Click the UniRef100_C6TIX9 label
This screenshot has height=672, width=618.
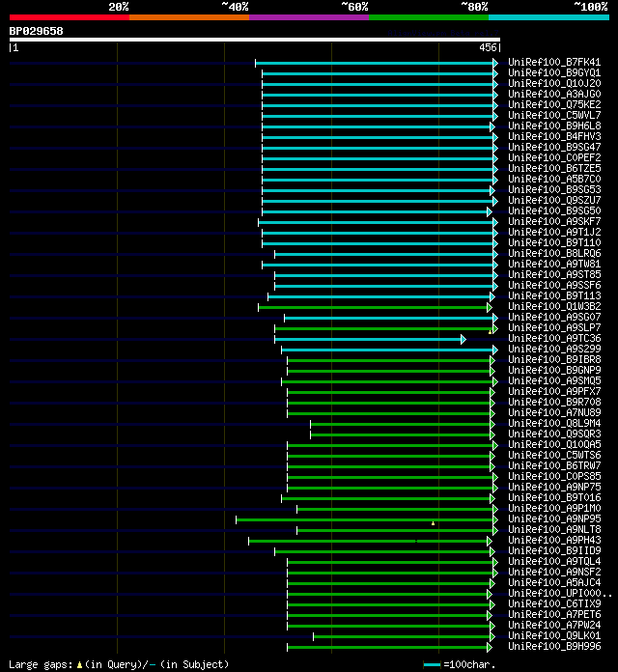tap(554, 603)
